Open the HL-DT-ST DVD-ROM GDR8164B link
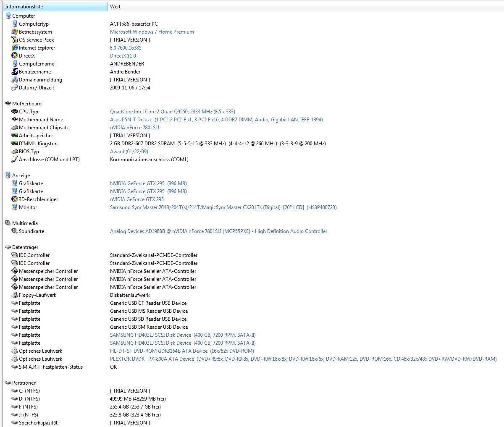Viewport: 504px width, 427px height. pos(182,351)
